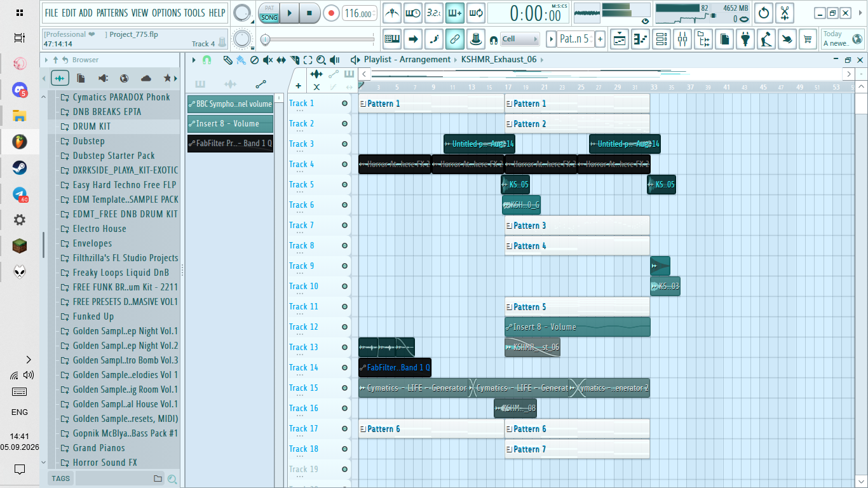Open FL Studio from the taskbar
Screen dimensions: 868x488
(20, 142)
